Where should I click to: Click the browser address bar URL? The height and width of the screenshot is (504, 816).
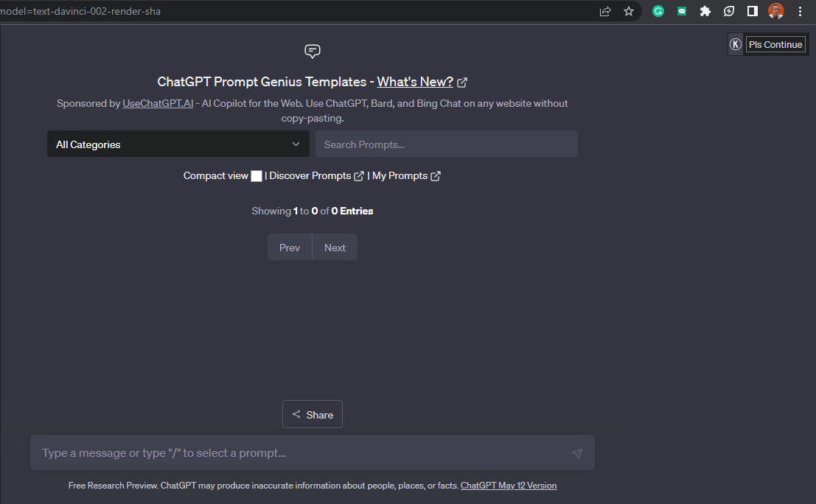80,11
